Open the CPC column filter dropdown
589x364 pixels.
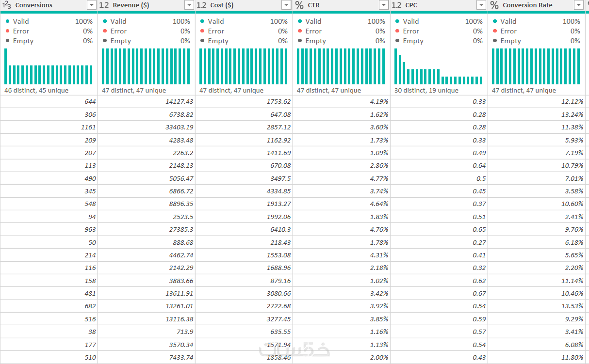[x=481, y=5]
